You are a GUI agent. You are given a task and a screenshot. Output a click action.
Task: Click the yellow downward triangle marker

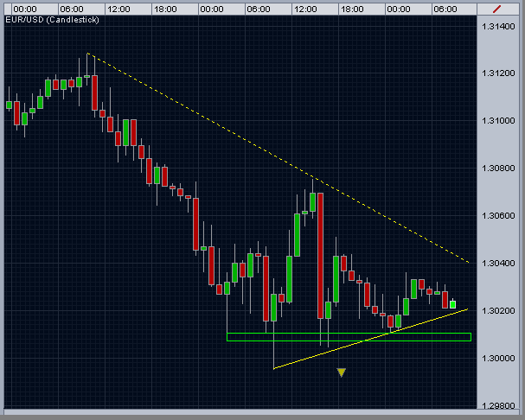point(341,372)
